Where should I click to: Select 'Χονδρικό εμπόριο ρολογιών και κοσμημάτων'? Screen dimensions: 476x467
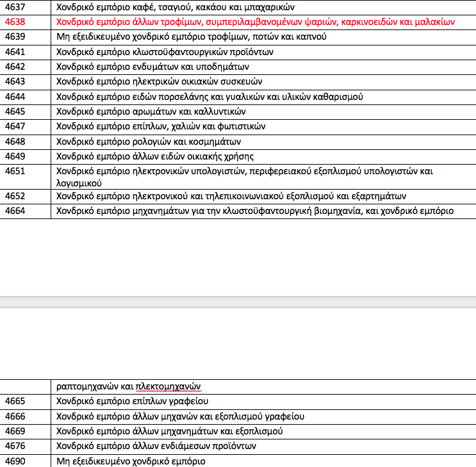point(149,142)
